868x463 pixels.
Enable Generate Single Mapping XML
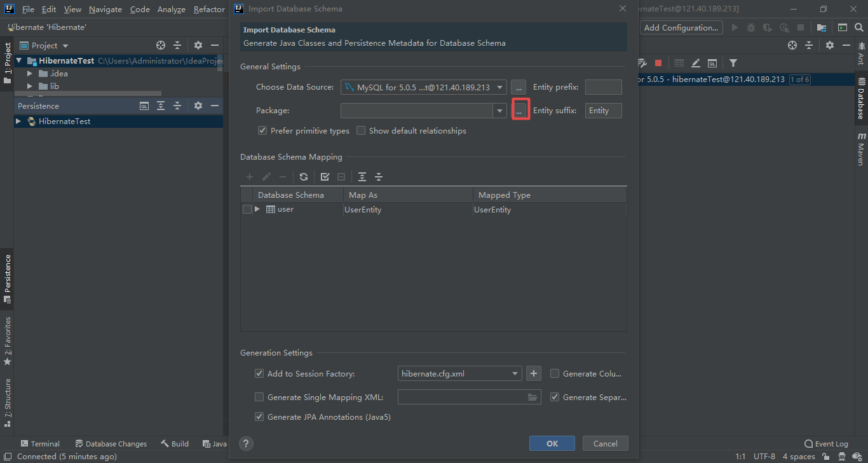[259, 396]
